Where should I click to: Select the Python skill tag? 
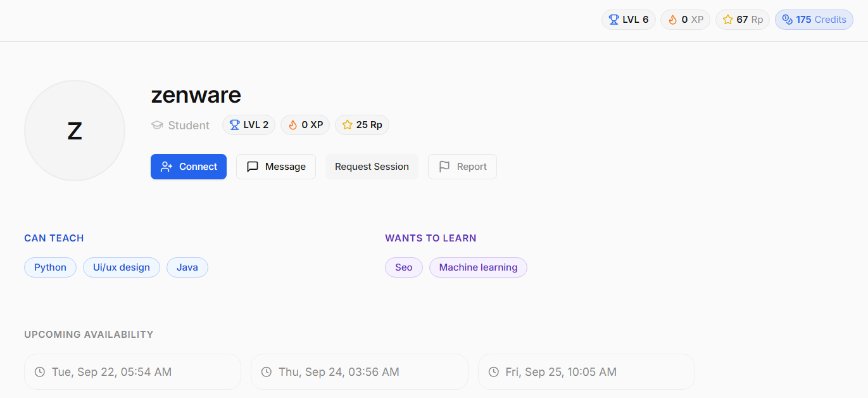point(50,267)
